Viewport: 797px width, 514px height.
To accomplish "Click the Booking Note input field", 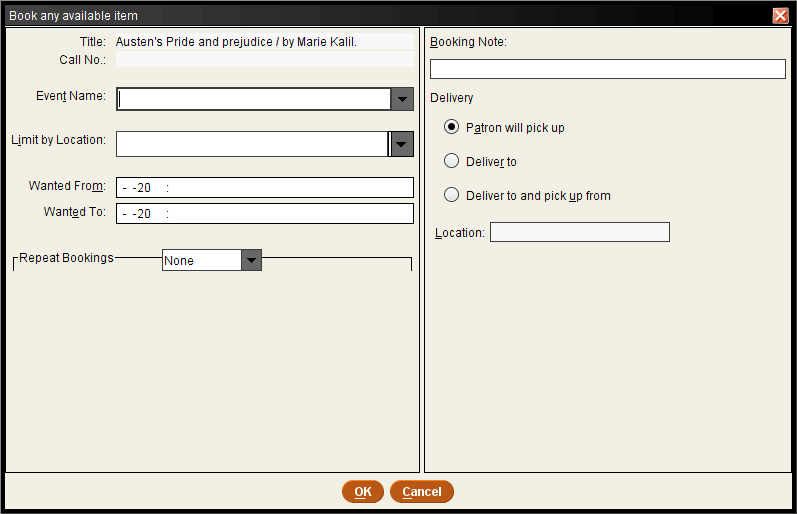I will coord(608,69).
